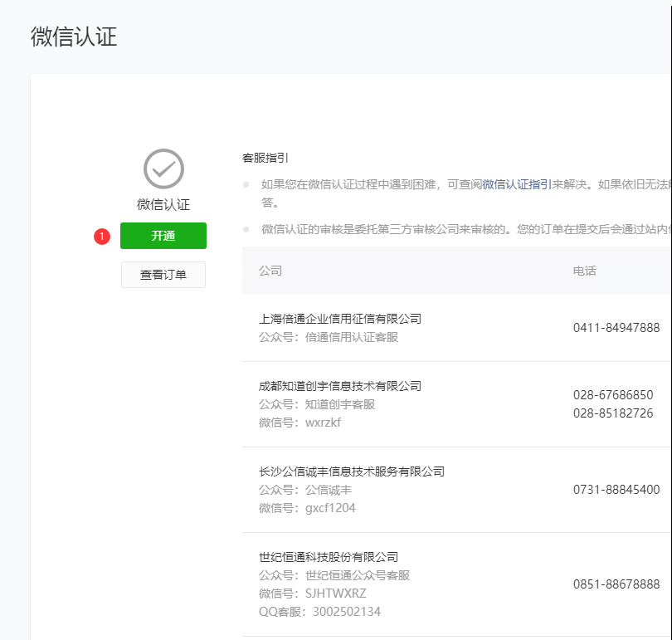Open the 微信认证指引 link
672x640 pixels.
pos(517,185)
